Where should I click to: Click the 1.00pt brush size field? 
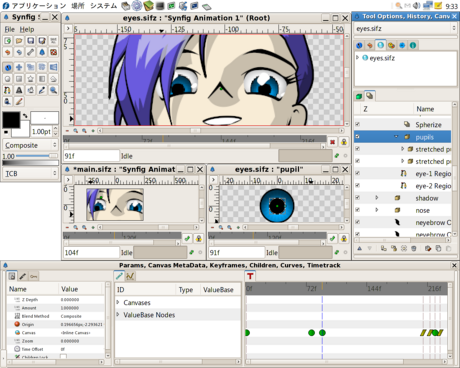click(x=42, y=132)
